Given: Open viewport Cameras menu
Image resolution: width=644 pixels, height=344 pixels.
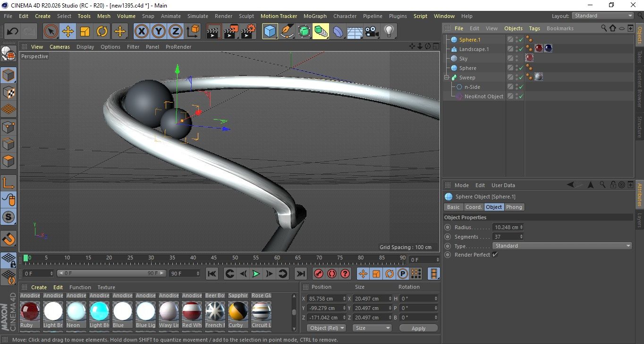Looking at the screenshot, I should point(60,47).
